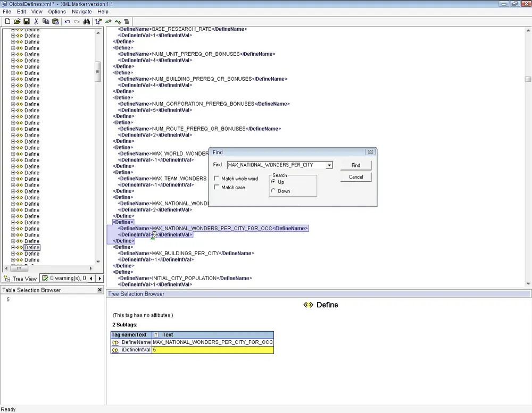Open the Find text dropdown arrow

point(329,165)
